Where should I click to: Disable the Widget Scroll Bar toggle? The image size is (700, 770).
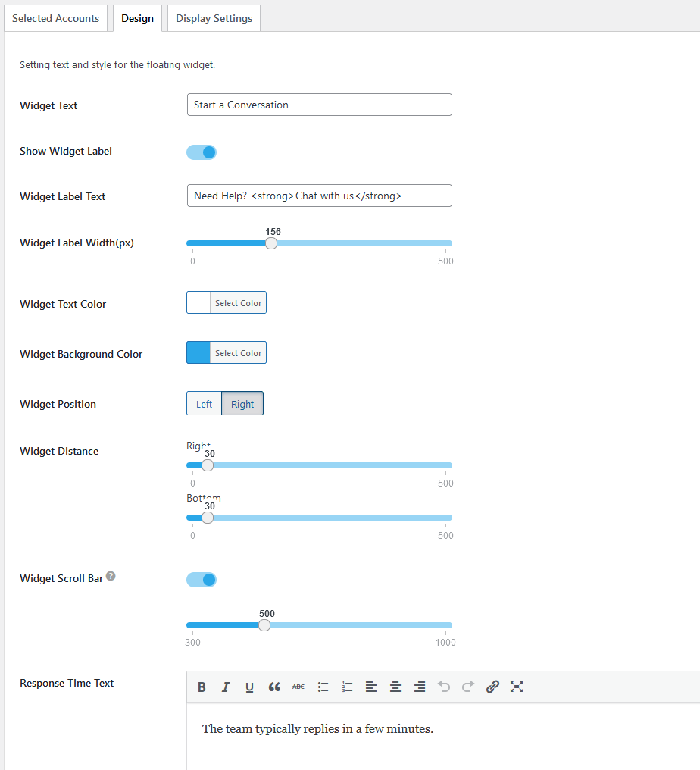202,580
